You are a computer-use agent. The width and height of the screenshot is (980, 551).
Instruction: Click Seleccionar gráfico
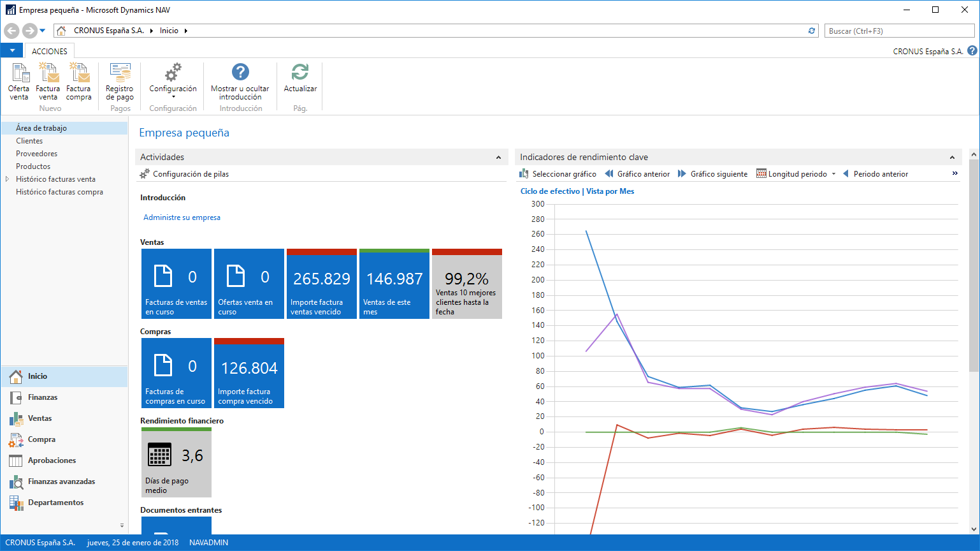558,174
